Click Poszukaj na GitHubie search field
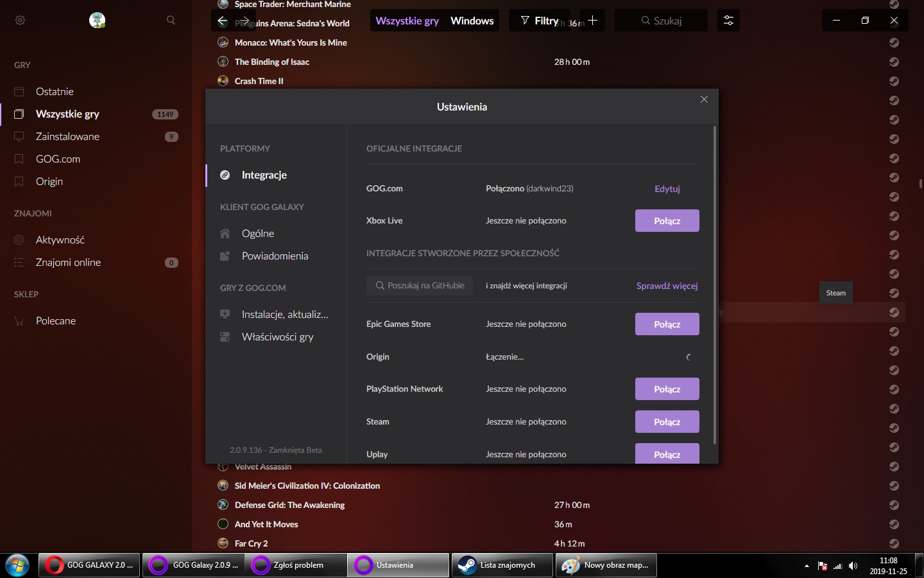 (x=420, y=285)
